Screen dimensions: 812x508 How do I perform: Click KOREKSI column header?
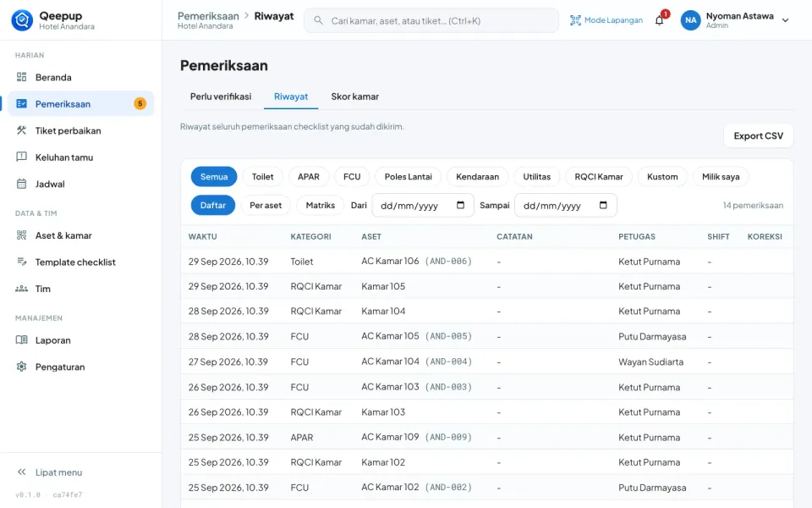coord(765,236)
